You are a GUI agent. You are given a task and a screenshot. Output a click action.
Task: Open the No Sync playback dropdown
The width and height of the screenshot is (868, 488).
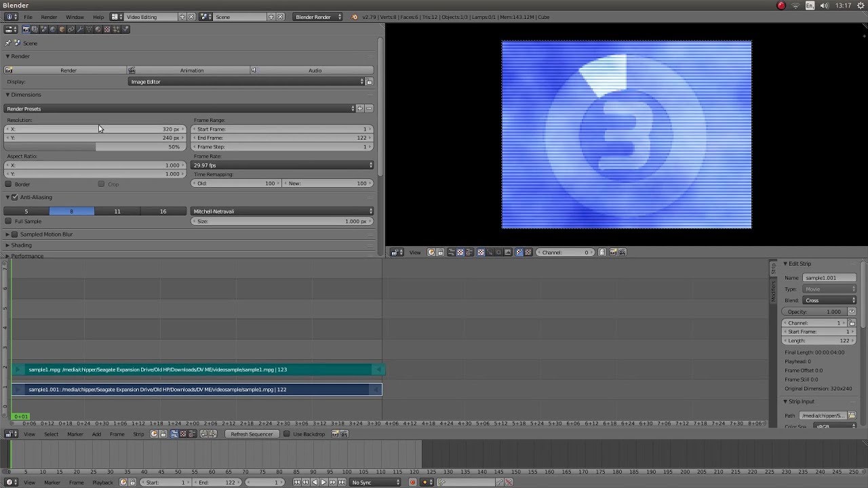point(376,482)
